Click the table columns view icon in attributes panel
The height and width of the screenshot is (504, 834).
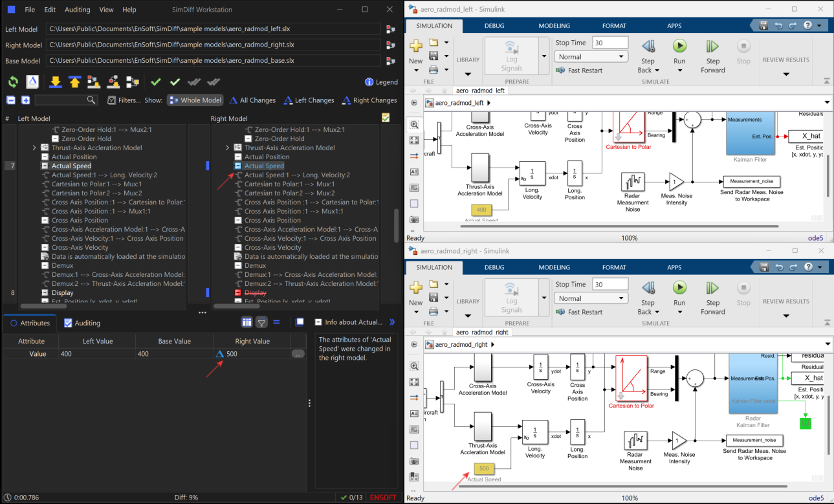point(247,322)
